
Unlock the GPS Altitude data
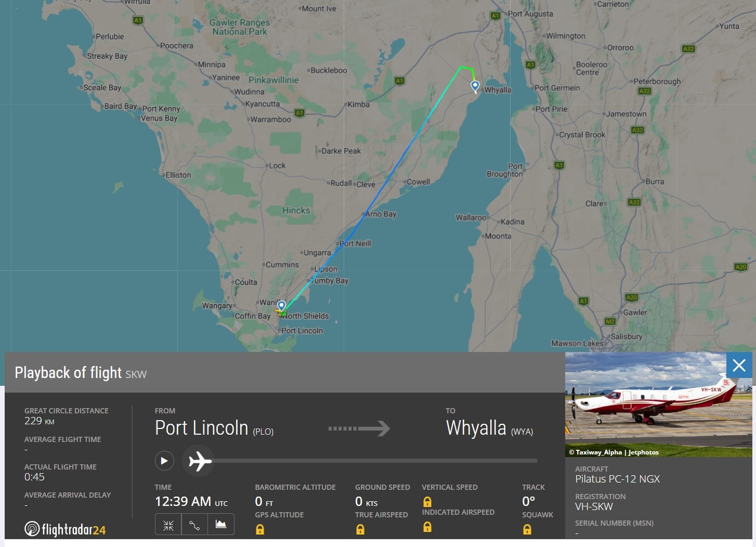click(260, 529)
